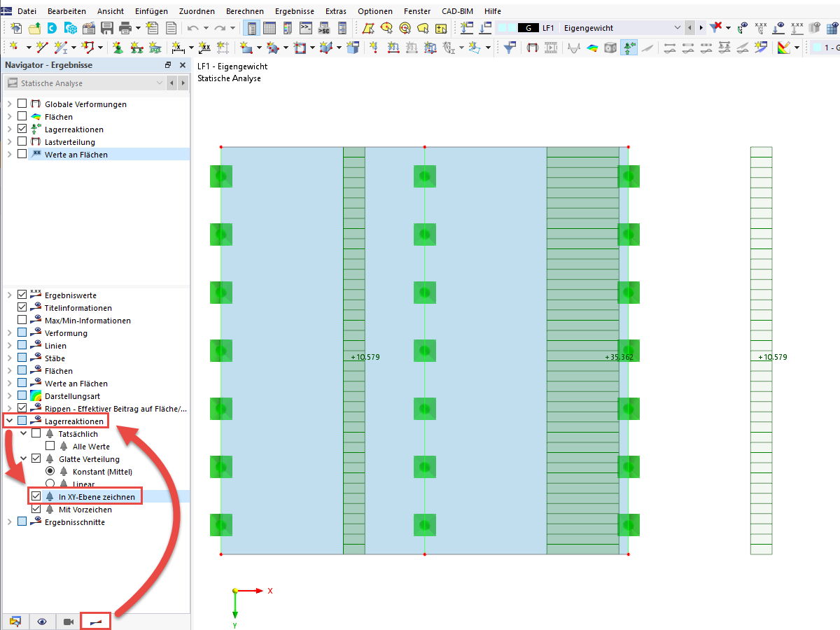Click the Print icon in the toolbar

[x=125, y=28]
